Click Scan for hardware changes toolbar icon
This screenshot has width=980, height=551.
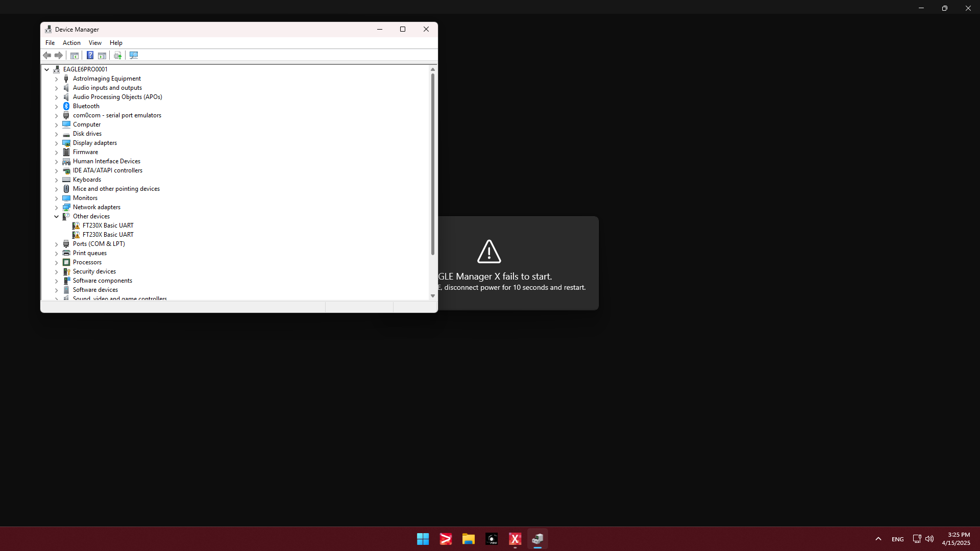click(x=134, y=55)
